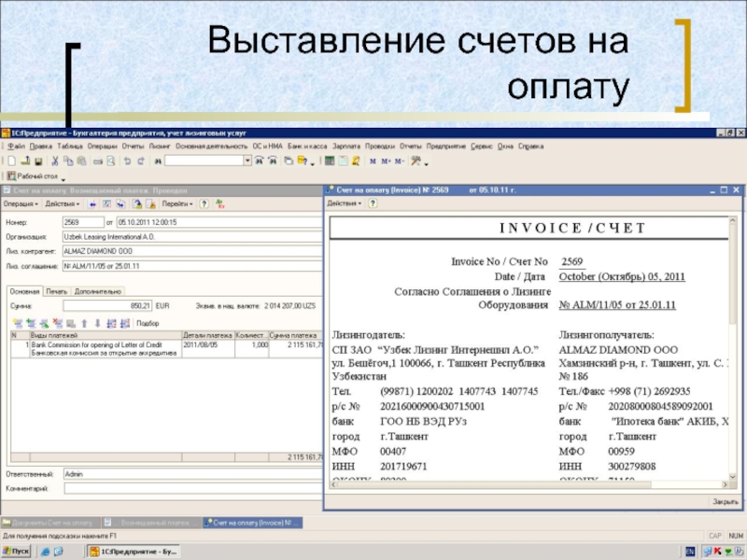Select Bank Commission for opening Letter of Credit row
Image resolution: width=747 pixels, height=560 pixels.
tap(167, 348)
